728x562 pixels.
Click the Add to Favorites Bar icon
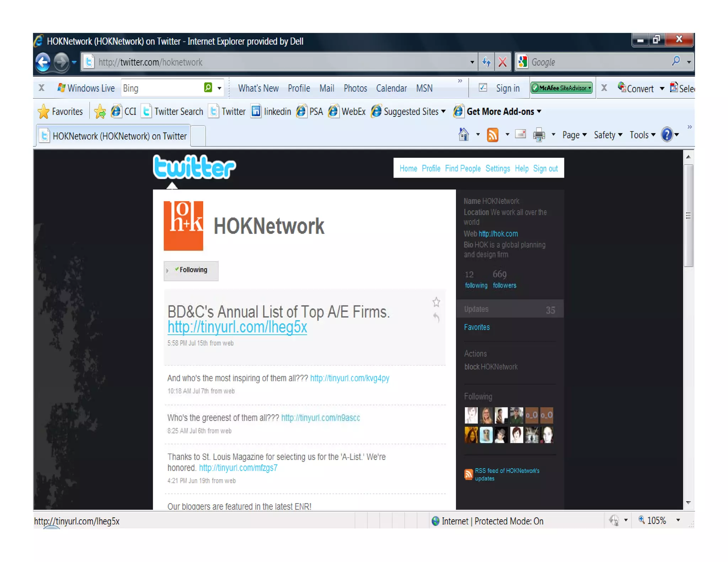pos(100,112)
